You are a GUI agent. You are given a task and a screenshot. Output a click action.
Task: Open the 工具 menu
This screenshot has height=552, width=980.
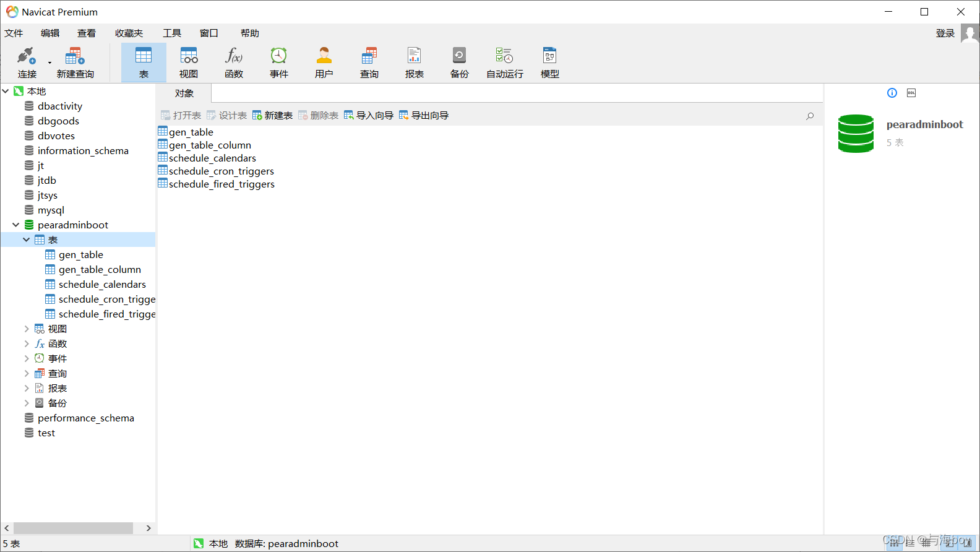click(x=172, y=33)
